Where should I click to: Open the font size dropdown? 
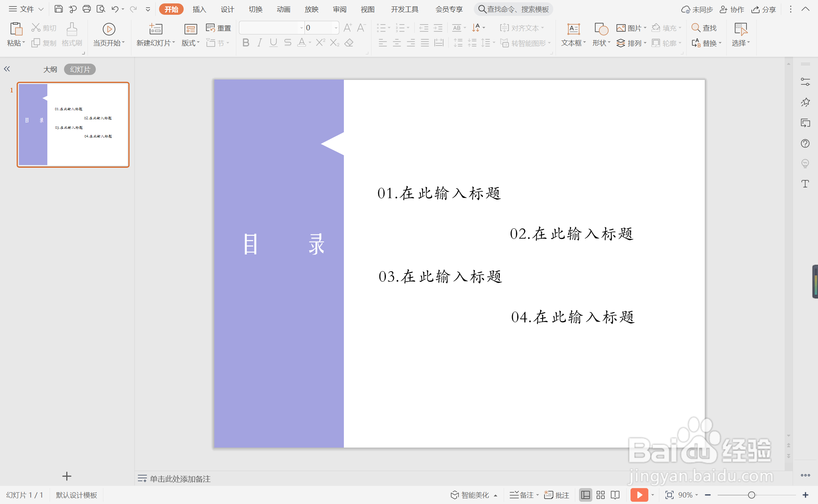(336, 28)
